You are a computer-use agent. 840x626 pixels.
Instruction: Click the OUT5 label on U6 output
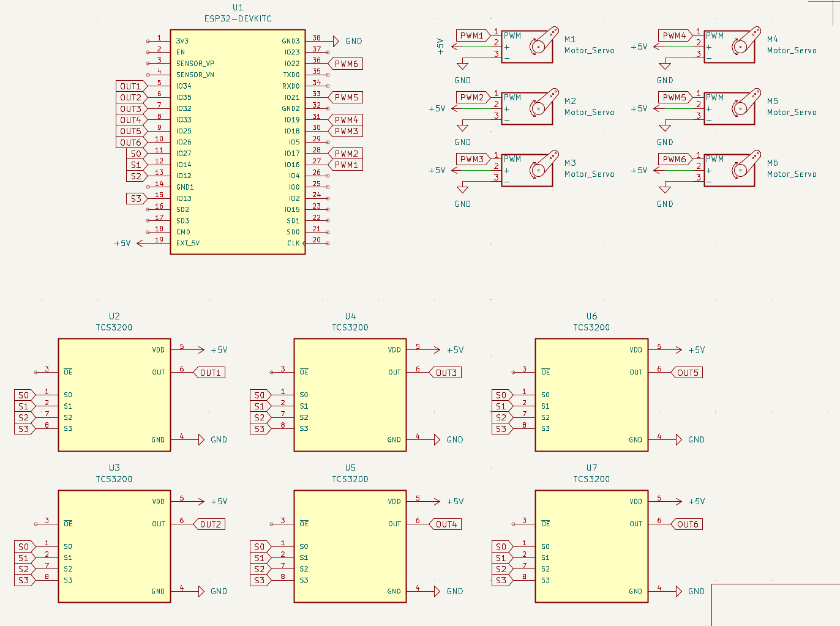[x=687, y=373]
